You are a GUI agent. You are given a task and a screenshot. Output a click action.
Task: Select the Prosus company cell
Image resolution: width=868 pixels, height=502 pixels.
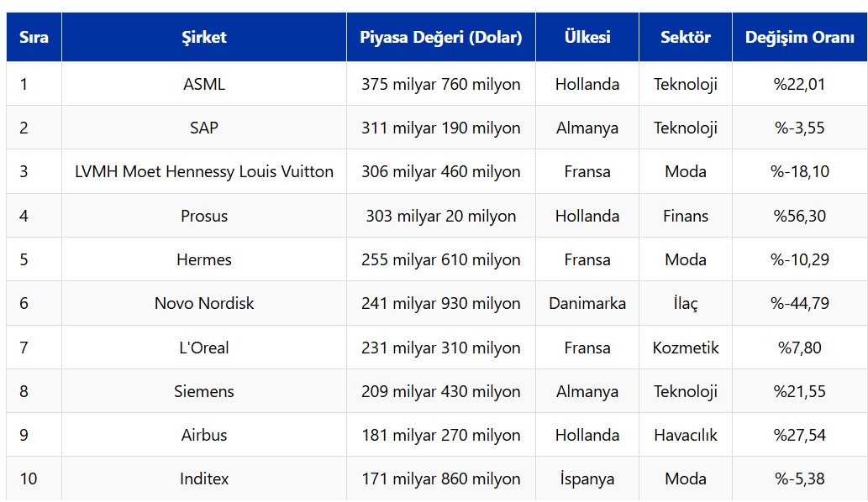[x=204, y=216]
